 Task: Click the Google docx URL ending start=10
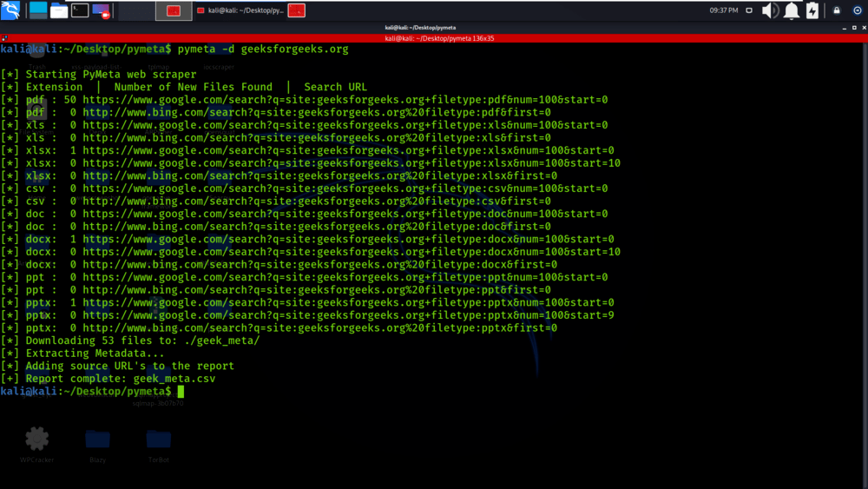[x=352, y=252]
